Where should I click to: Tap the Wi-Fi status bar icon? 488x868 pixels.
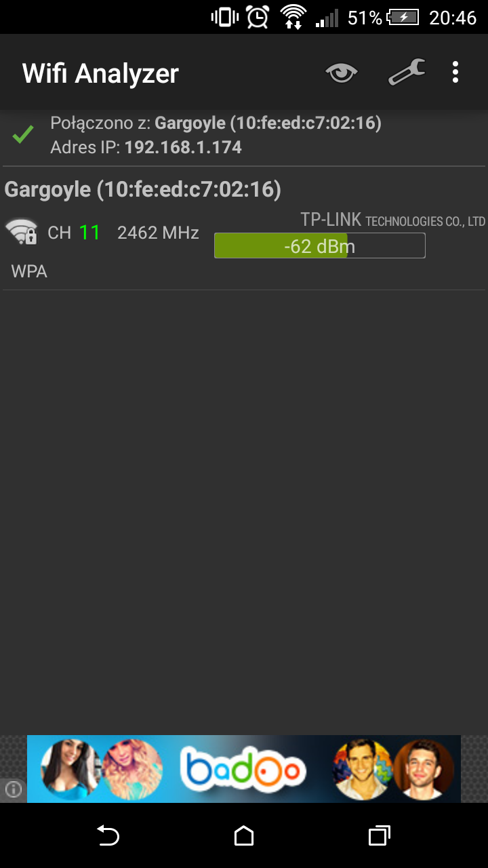click(x=293, y=17)
